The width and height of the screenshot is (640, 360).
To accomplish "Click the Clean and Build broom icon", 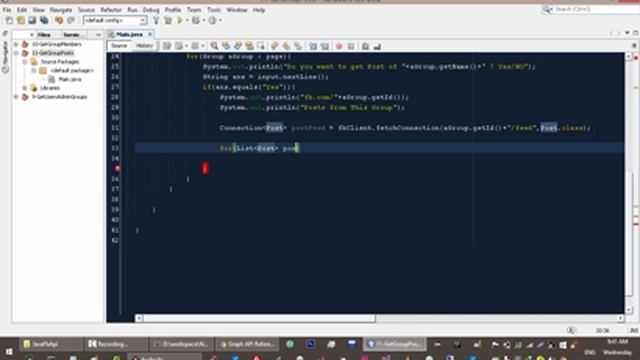I will pyautogui.click(x=168, y=20).
